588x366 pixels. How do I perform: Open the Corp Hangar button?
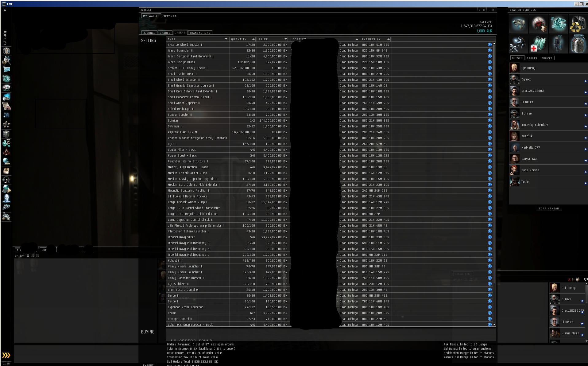[x=549, y=208]
